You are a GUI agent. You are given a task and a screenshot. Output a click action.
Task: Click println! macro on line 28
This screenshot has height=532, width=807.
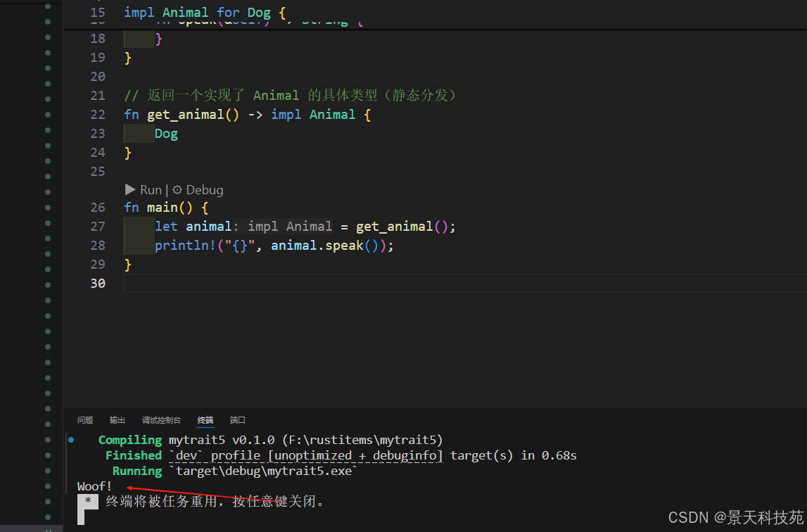[185, 246]
